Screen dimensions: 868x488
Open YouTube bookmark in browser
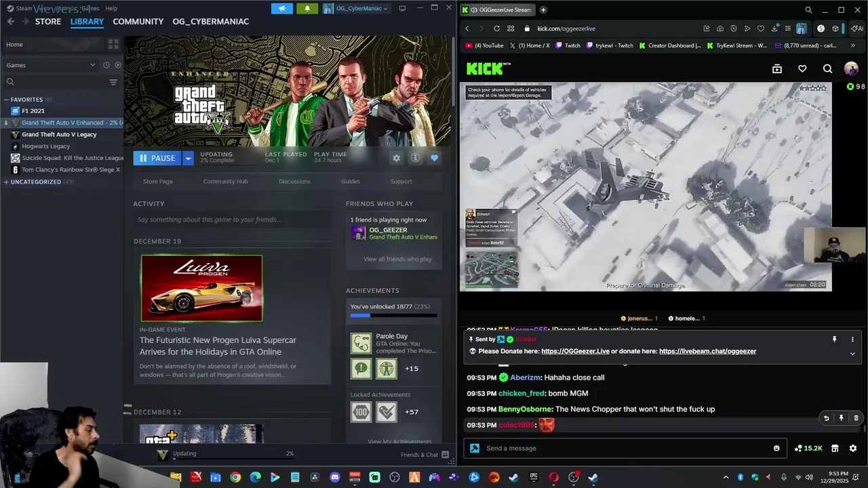point(484,45)
